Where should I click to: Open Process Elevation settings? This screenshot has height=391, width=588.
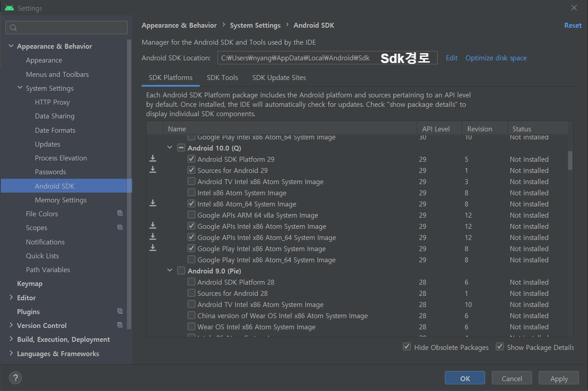point(61,158)
